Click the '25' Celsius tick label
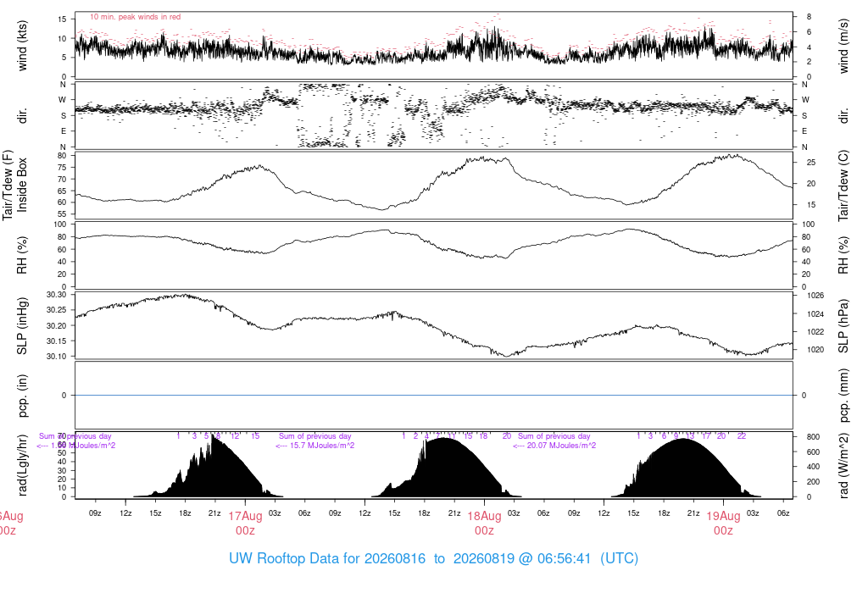The width and height of the screenshot is (868, 593). coord(811,163)
